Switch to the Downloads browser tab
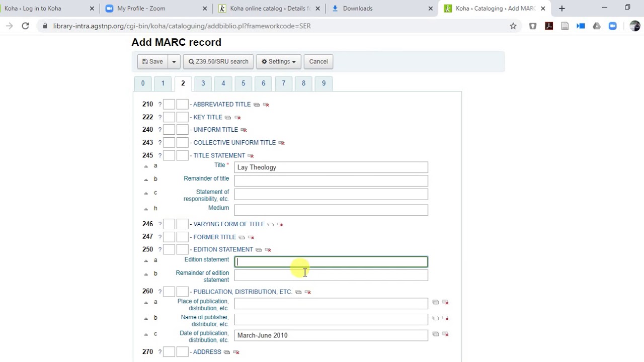Image resolution: width=644 pixels, height=362 pixels. point(382,9)
